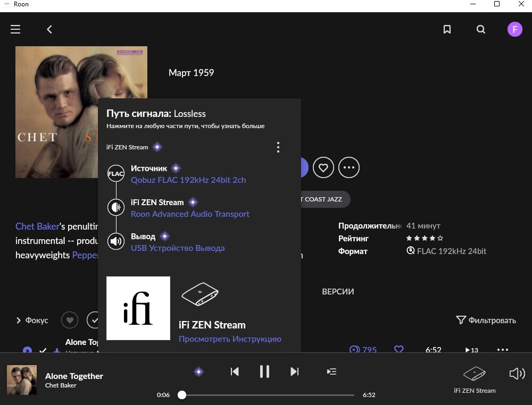The height and width of the screenshot is (405, 532).
Task: Open USB Устройство Вывода details
Action: [178, 248]
